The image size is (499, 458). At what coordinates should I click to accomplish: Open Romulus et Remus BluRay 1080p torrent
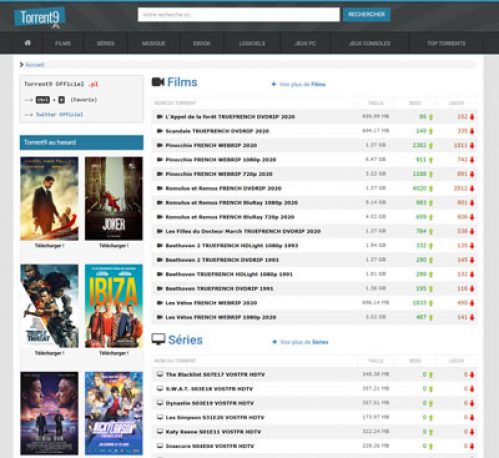232,203
